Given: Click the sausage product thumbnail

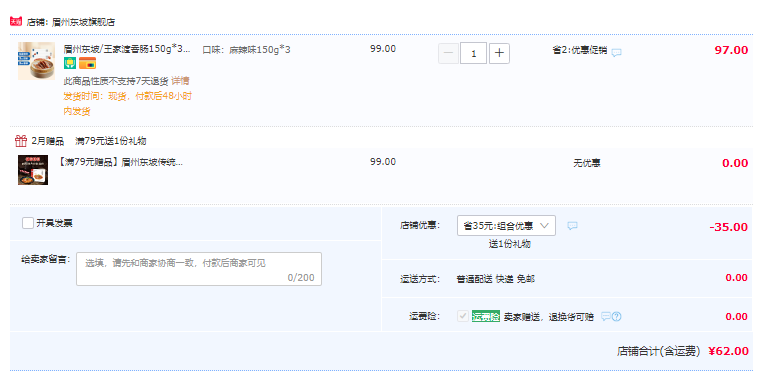Looking at the screenshot, I should (37, 61).
